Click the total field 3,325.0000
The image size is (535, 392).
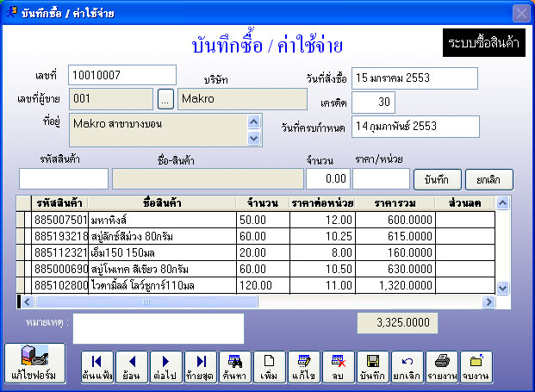(x=397, y=323)
